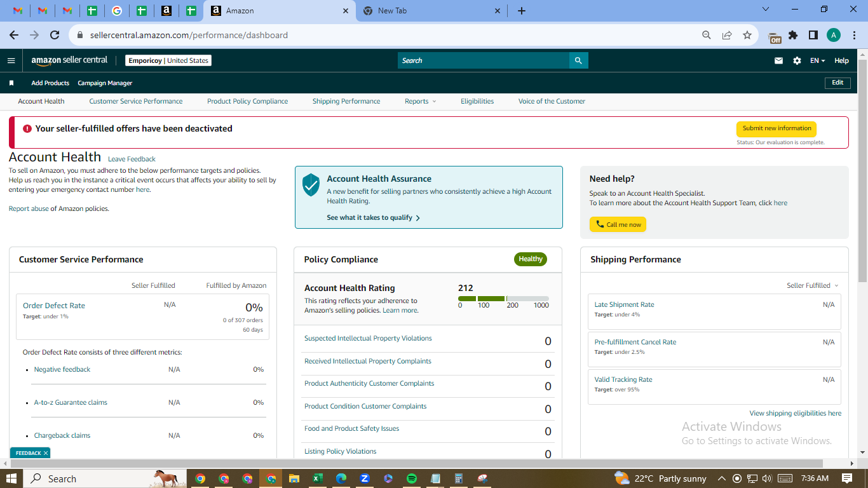The height and width of the screenshot is (488, 868).
Task: Click See what it takes to qualify
Action: [373, 217]
